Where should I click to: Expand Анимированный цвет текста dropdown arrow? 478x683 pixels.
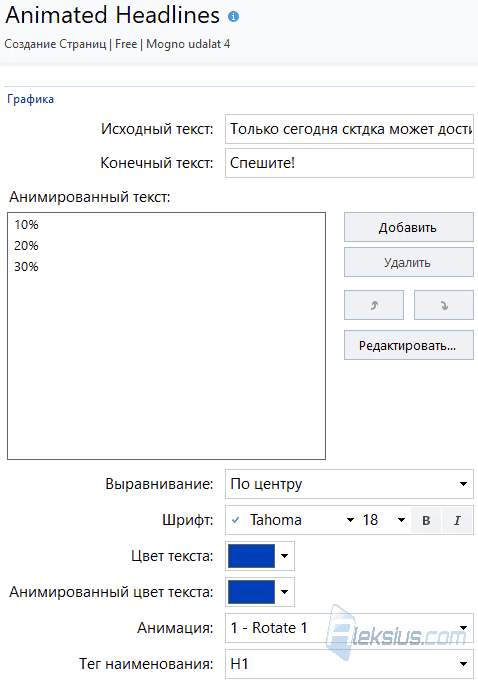tap(285, 592)
